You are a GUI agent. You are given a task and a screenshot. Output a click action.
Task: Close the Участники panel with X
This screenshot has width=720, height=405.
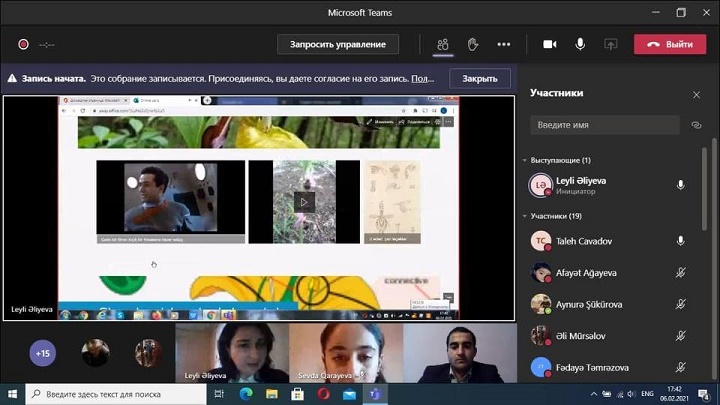[x=697, y=94]
